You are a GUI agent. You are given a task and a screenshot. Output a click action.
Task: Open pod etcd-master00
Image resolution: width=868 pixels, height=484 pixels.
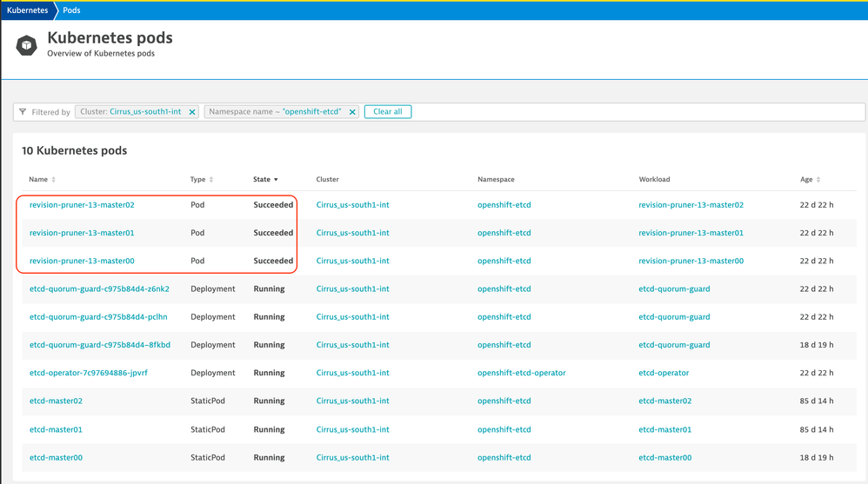tap(57, 457)
